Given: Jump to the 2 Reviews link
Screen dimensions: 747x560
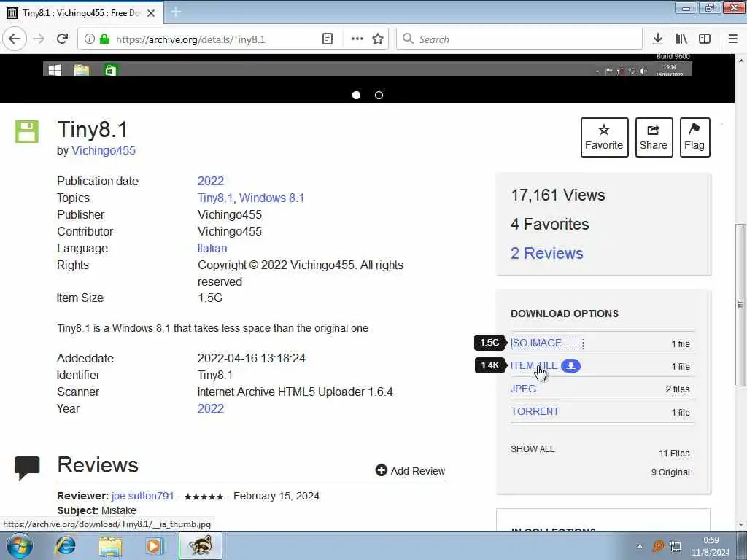Looking at the screenshot, I should 547,253.
